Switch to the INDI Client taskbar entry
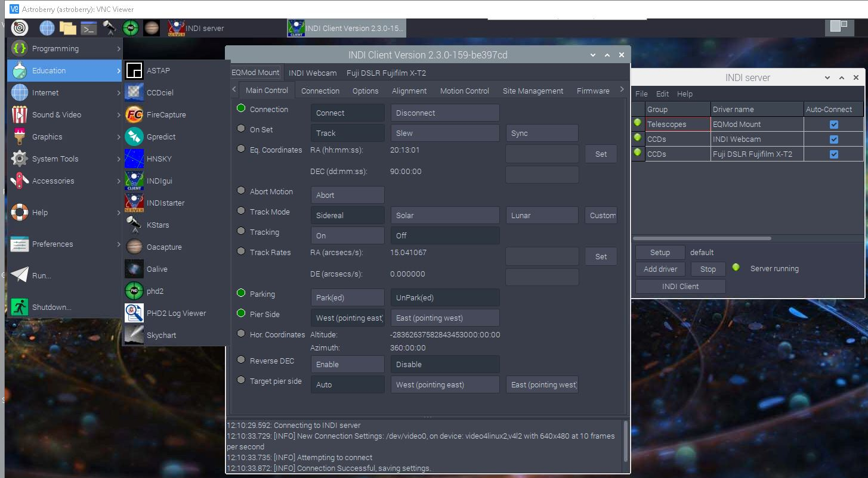Image resolution: width=868 pixels, height=478 pixels. point(345,28)
